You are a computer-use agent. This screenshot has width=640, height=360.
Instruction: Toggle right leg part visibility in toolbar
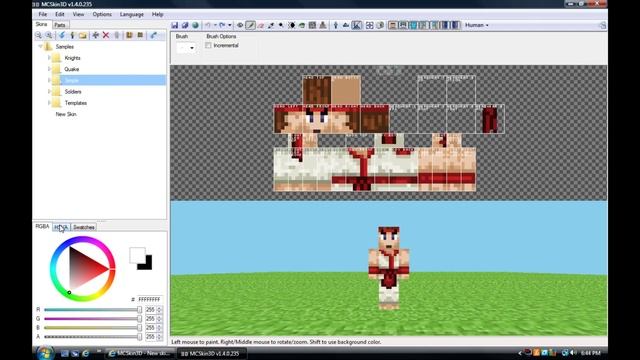pos(455,25)
